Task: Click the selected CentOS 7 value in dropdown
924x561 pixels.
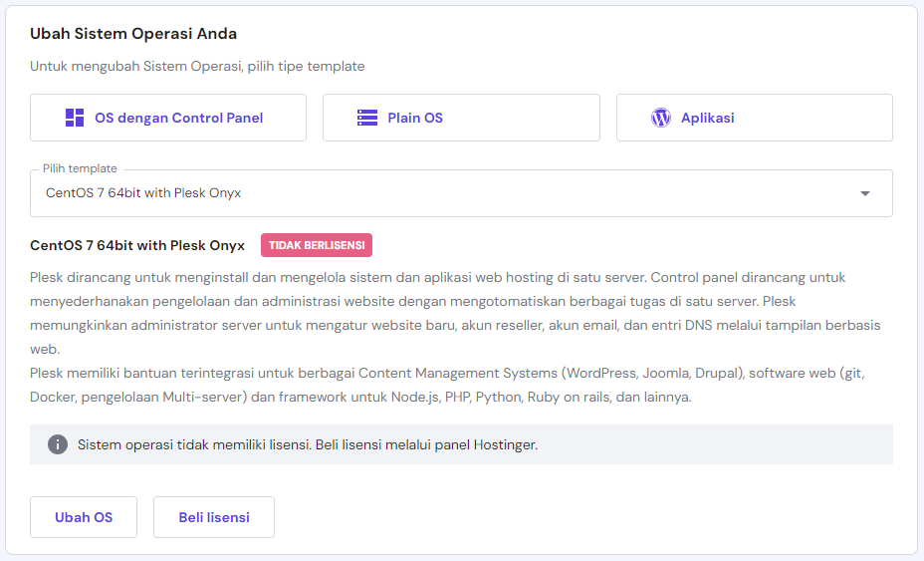Action: 143,193
